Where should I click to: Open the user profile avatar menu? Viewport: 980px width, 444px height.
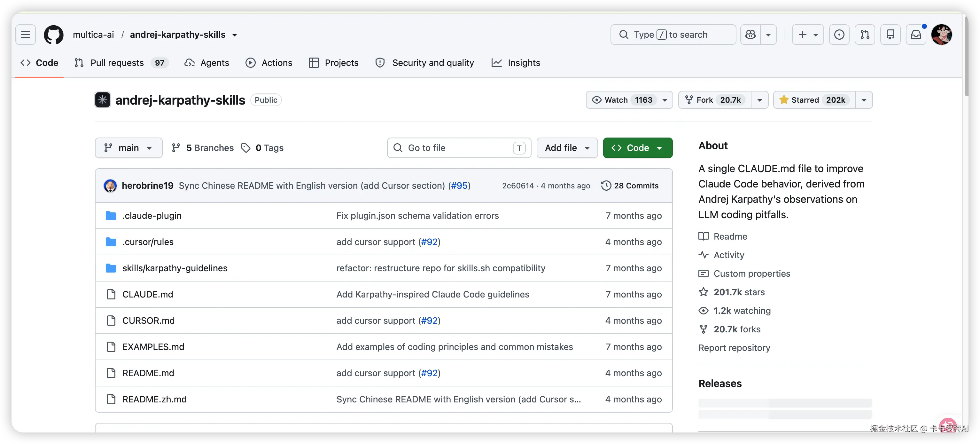tap(942, 35)
